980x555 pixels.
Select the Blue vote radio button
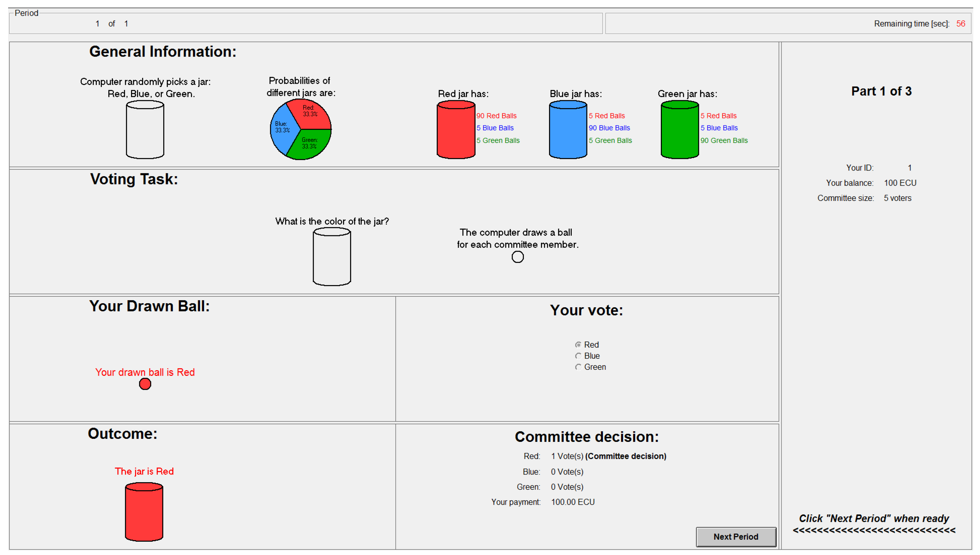(x=578, y=356)
